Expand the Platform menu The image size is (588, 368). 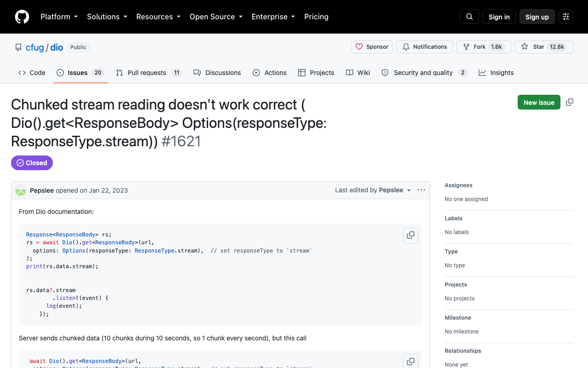tap(59, 17)
